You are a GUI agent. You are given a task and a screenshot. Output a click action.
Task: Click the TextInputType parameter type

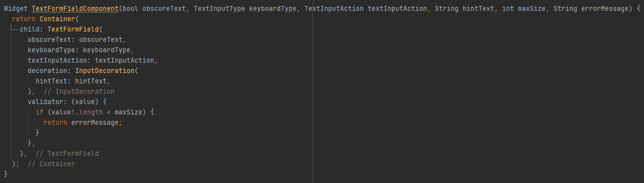219,9
